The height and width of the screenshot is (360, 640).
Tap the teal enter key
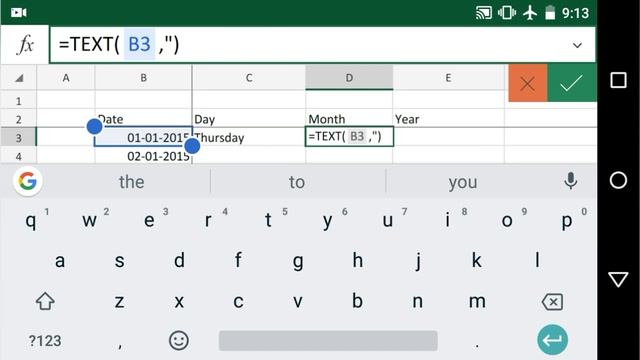tap(552, 340)
